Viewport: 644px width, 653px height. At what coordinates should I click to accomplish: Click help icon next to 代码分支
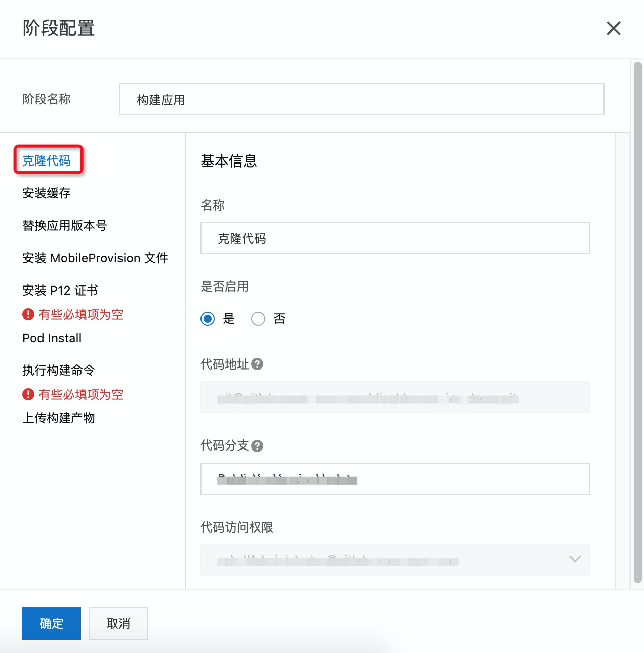(x=257, y=446)
